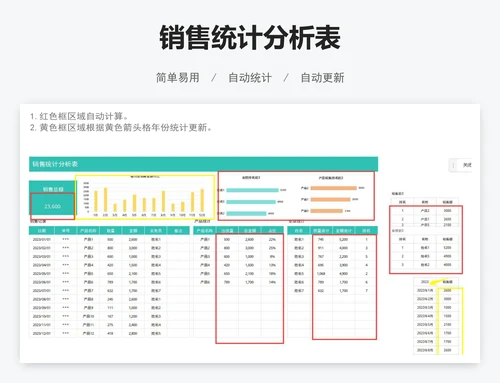Select amount 4,900 in the salesperson statistics table
Viewport: 500px width, 383px height.
tap(344, 273)
